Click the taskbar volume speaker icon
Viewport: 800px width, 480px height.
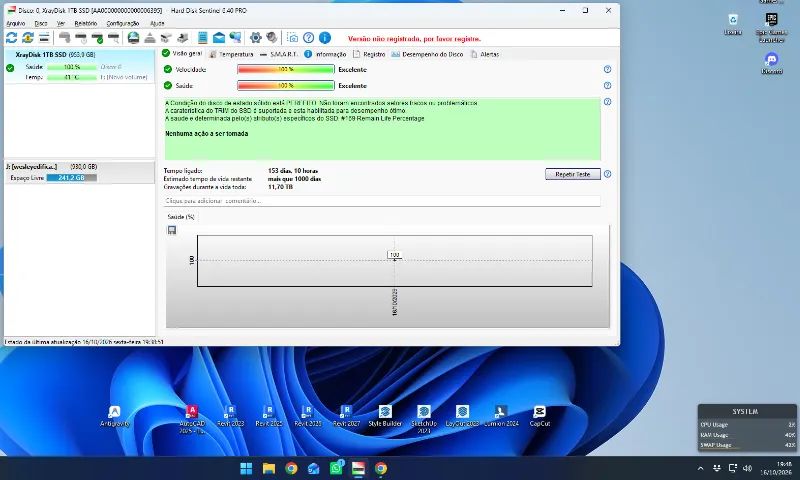[x=747, y=468]
